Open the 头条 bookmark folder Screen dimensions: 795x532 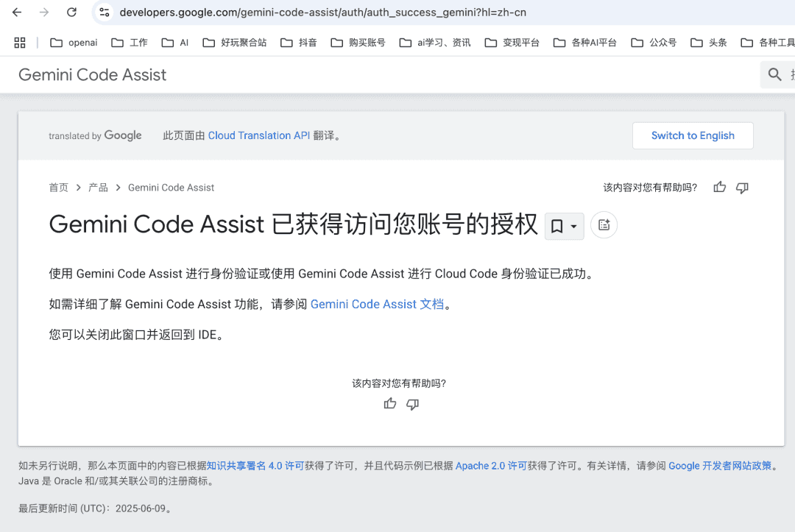coord(709,43)
